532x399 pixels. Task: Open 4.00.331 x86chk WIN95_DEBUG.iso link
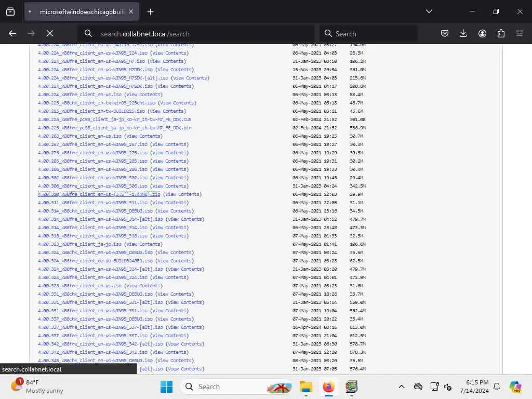pyautogui.click(x=96, y=294)
